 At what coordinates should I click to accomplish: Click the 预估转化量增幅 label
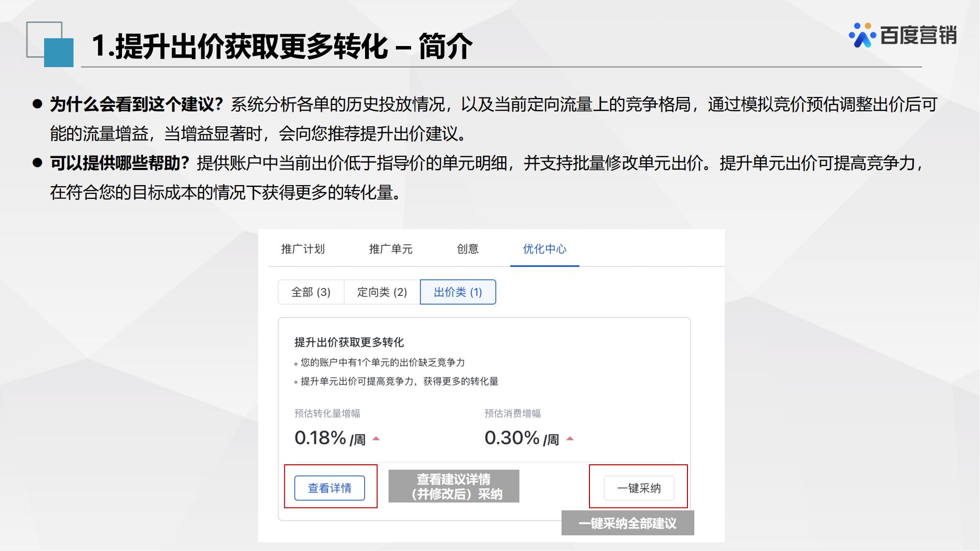coord(327,413)
